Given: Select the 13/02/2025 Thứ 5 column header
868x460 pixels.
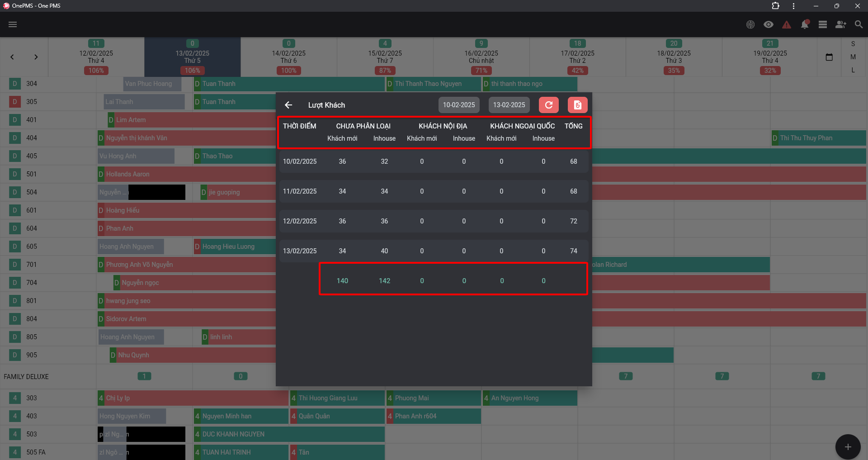Looking at the screenshot, I should tap(193, 57).
